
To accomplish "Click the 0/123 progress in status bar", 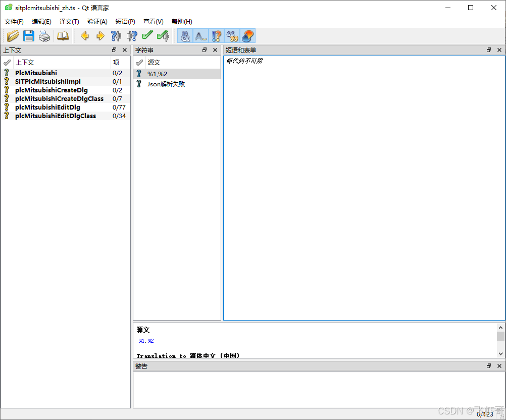I will pos(485,414).
